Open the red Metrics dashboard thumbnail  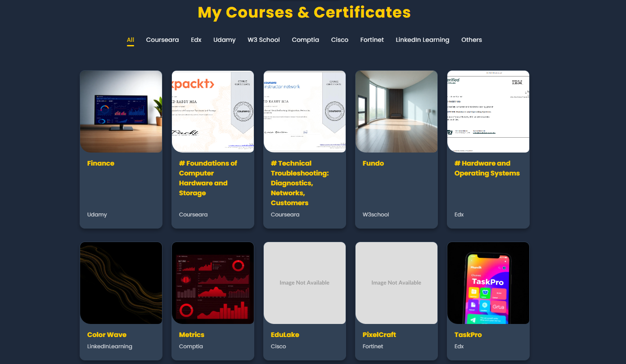212,283
